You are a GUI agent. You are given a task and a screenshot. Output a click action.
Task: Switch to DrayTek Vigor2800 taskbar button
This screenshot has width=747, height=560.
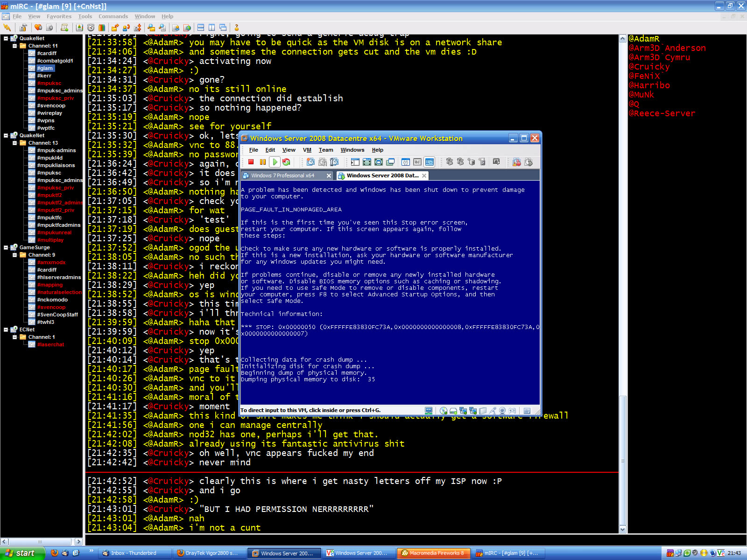[x=209, y=553]
